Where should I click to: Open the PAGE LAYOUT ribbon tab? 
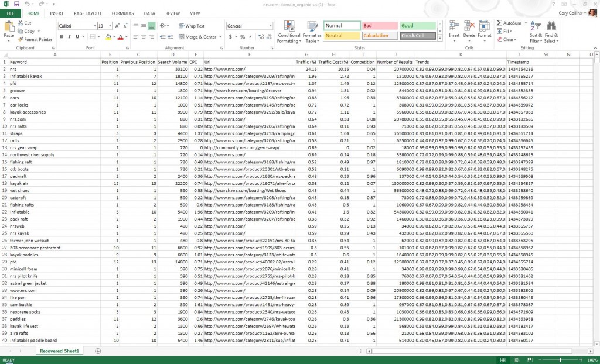[x=87, y=13]
